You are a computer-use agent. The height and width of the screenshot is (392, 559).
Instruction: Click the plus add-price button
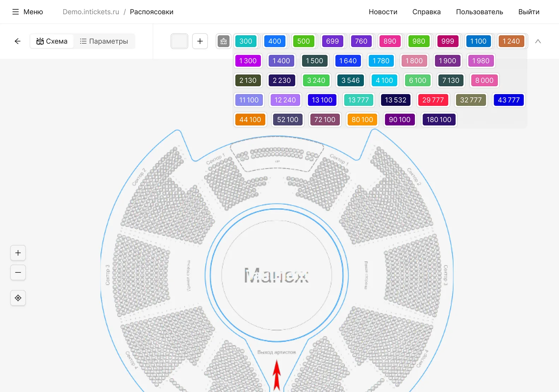click(x=200, y=41)
